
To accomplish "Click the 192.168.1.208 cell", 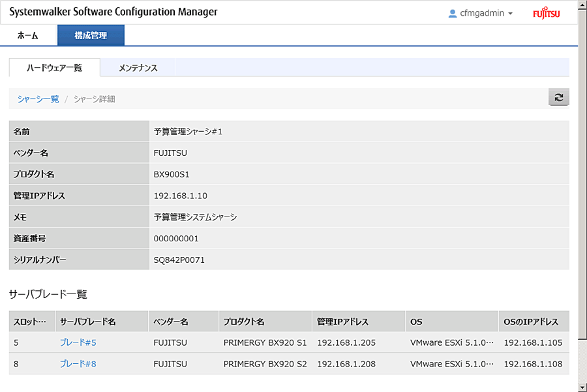I will click(x=346, y=364).
